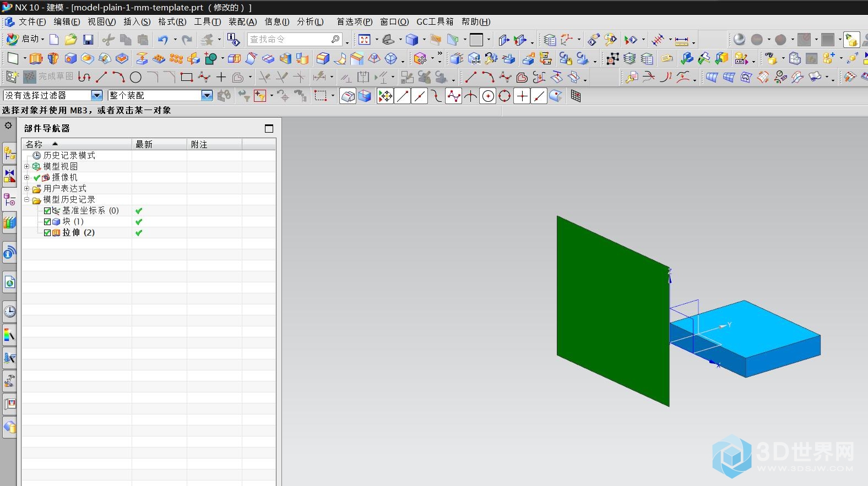Open the 插入(S) menu

(x=137, y=21)
